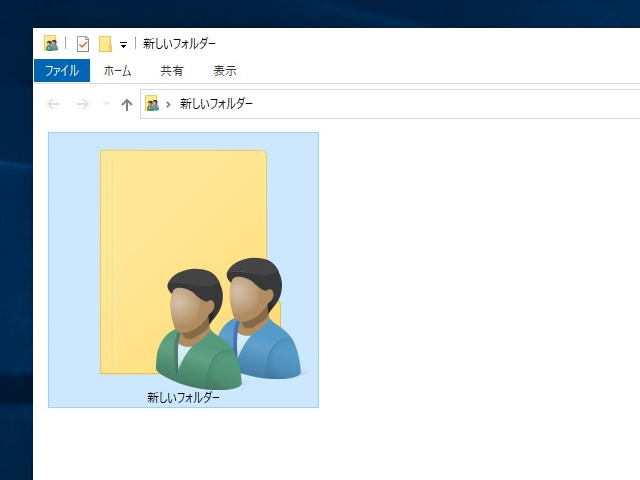Image resolution: width=640 pixels, height=480 pixels.
Task: Click the folder icon in the address bar
Action: [x=152, y=104]
